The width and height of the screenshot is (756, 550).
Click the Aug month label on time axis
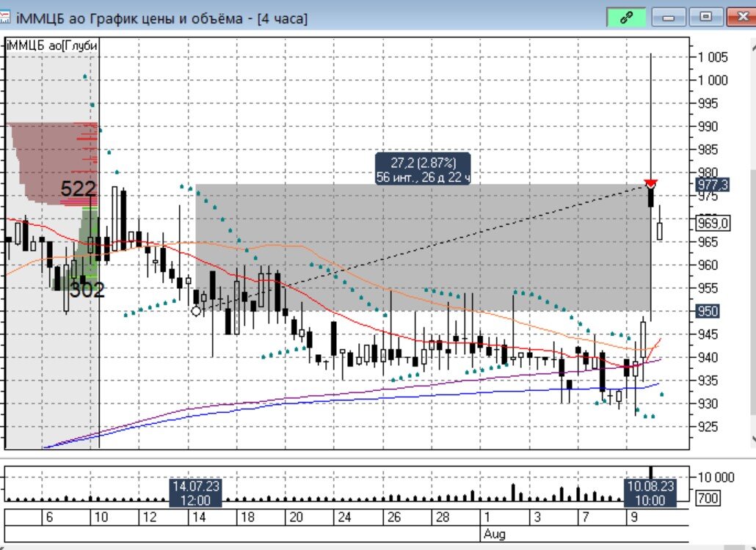[494, 534]
